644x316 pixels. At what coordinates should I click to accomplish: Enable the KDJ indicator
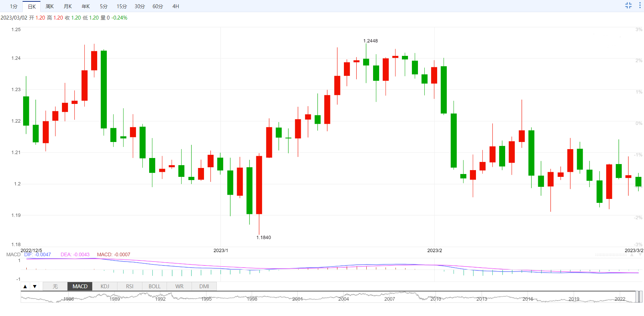pyautogui.click(x=105, y=286)
